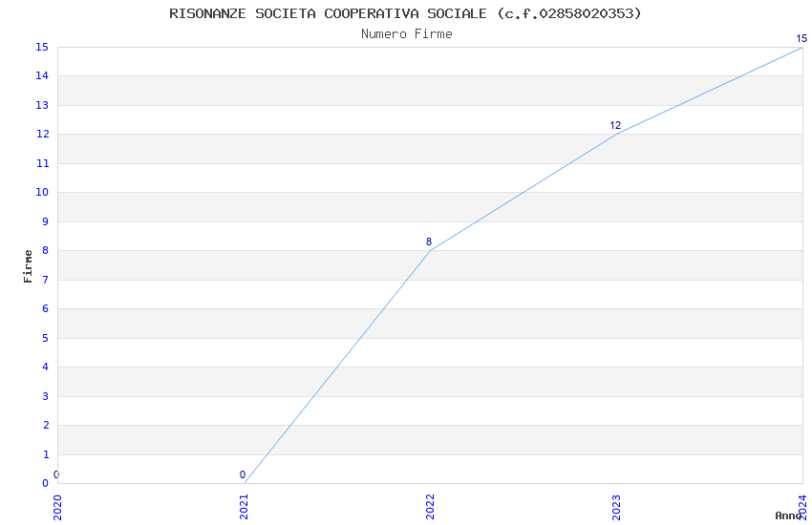This screenshot has height=525, width=812.
Task: Click y-axis tick value 13
Action: [x=42, y=105]
